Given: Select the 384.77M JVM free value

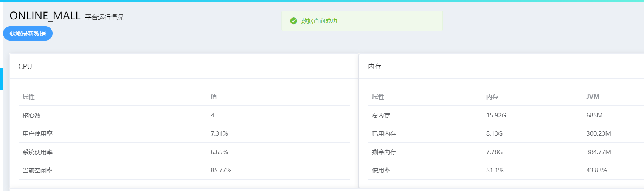Looking at the screenshot, I should coord(599,152).
